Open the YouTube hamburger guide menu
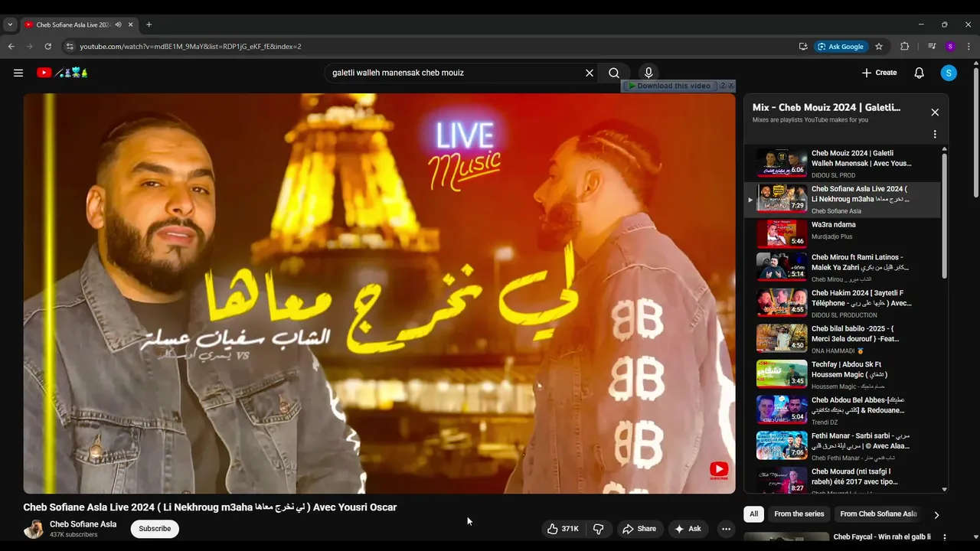This screenshot has width=980, height=551. [18, 73]
